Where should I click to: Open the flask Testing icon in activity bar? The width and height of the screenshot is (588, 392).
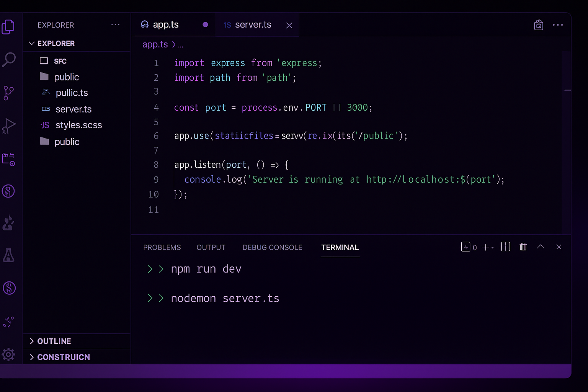(x=8, y=255)
